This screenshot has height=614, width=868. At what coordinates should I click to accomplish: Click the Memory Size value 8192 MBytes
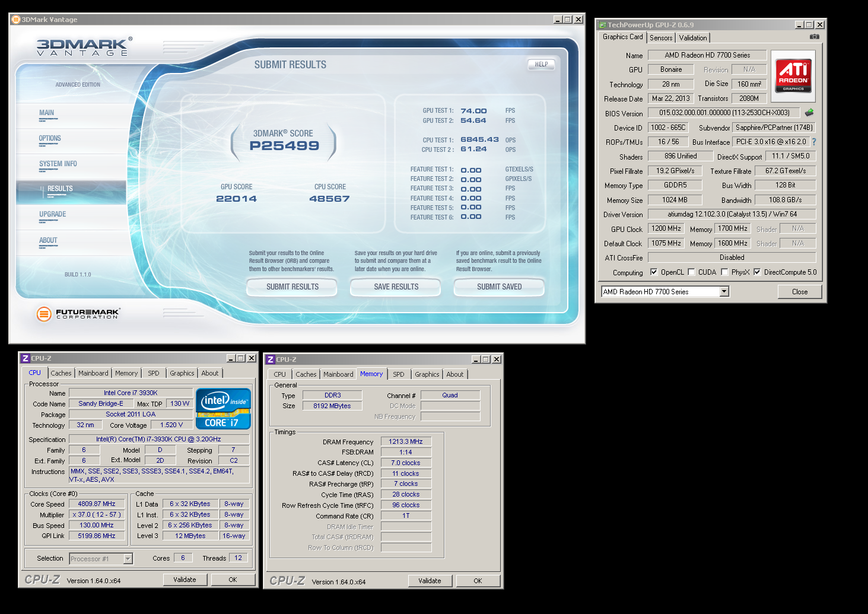click(x=332, y=406)
